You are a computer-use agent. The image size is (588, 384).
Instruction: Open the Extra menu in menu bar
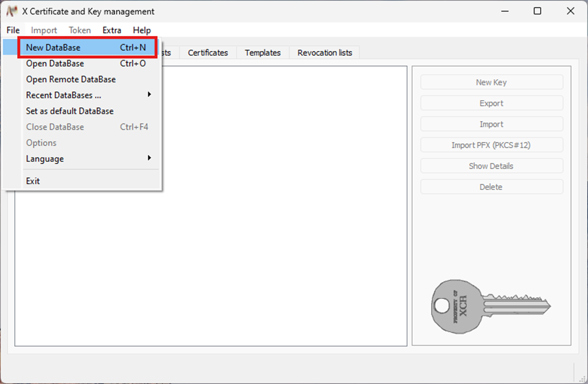pyautogui.click(x=111, y=30)
